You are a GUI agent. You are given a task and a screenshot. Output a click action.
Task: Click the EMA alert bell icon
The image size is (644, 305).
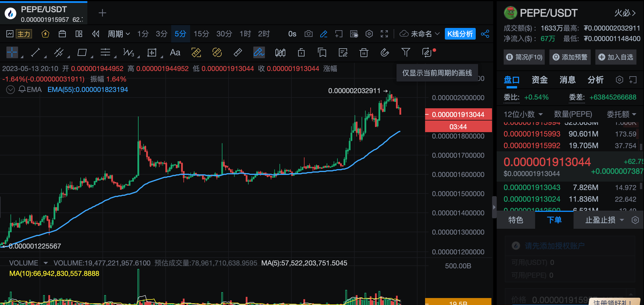pos(22,90)
